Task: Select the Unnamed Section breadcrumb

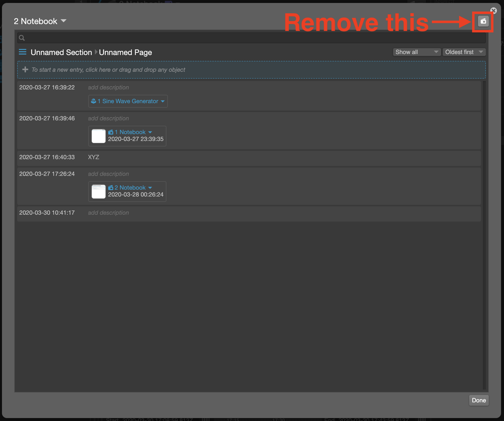Action: (x=61, y=52)
